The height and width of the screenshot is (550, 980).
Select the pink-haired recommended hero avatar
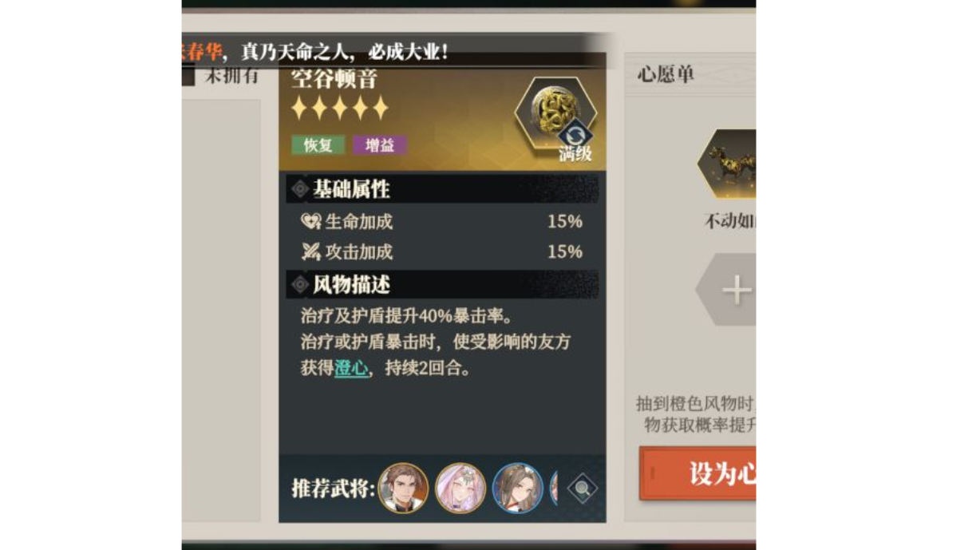tap(460, 488)
